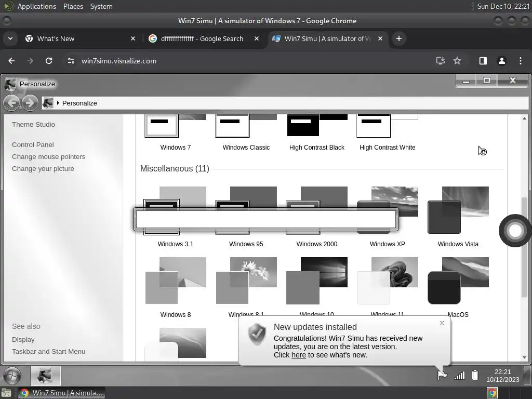Click Change your picture link
The height and width of the screenshot is (399, 532).
click(43, 169)
